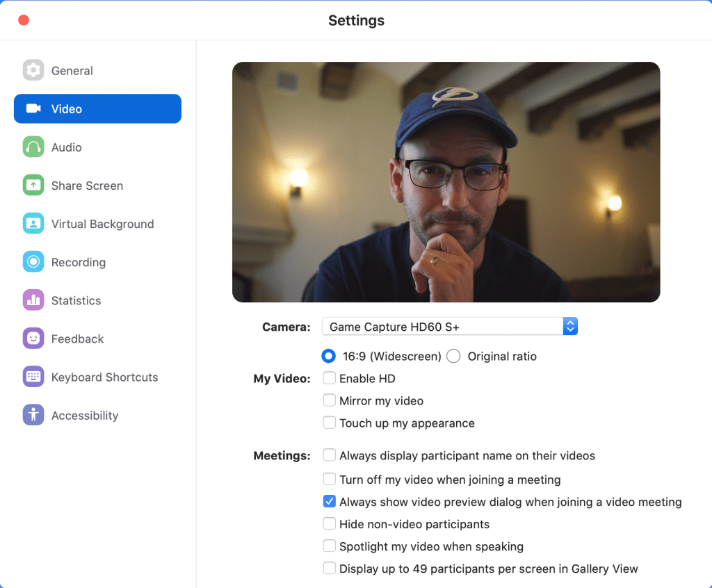Switch to the Video settings tab
The image size is (712, 588).
pos(97,109)
